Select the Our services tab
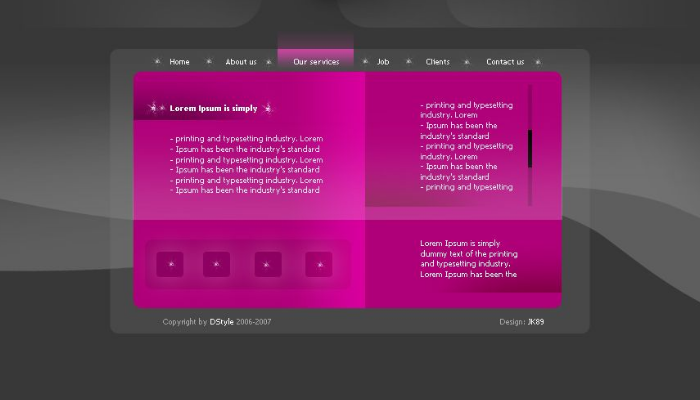The height and width of the screenshot is (400, 700). [x=316, y=62]
